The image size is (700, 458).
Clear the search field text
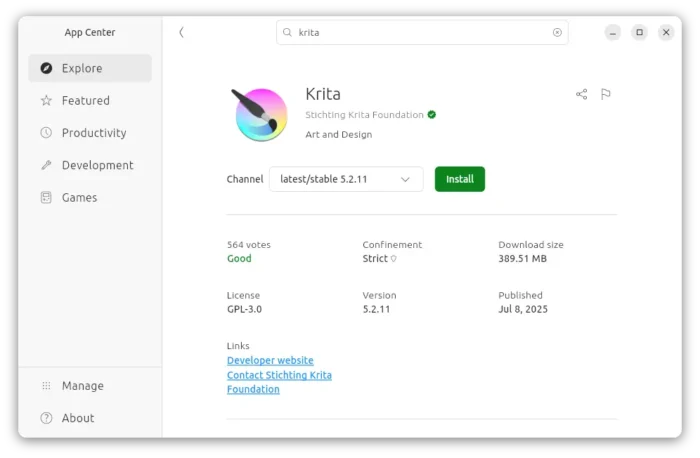point(557,32)
